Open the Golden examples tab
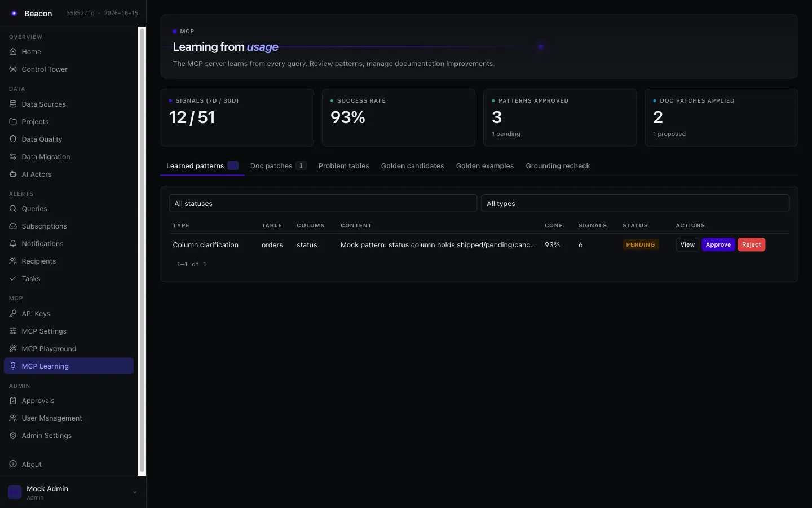 485,165
